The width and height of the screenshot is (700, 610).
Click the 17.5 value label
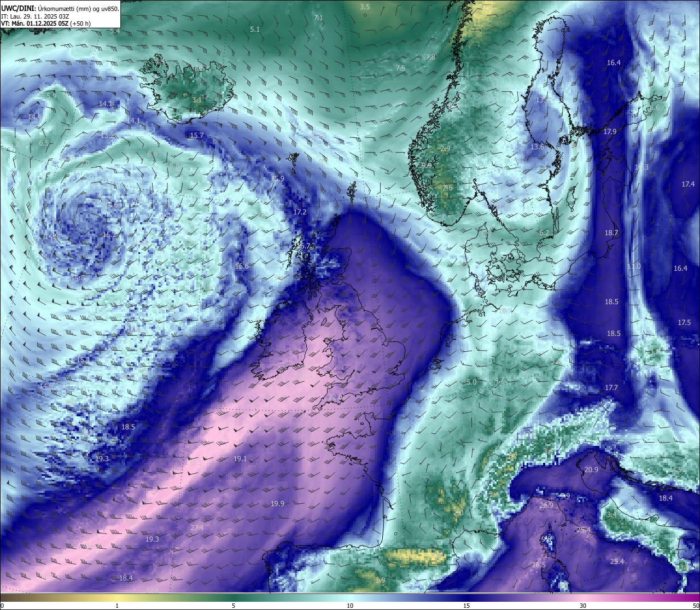tap(684, 322)
